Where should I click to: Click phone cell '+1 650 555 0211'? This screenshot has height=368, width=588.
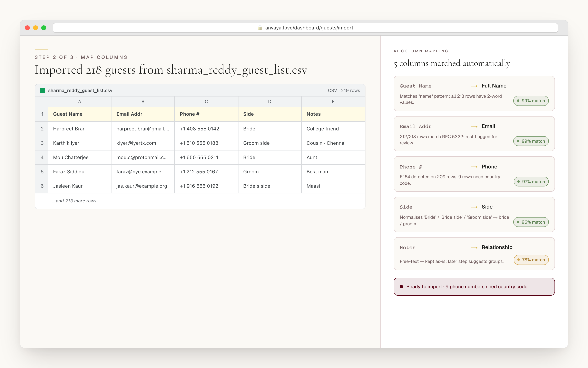[x=206, y=157]
